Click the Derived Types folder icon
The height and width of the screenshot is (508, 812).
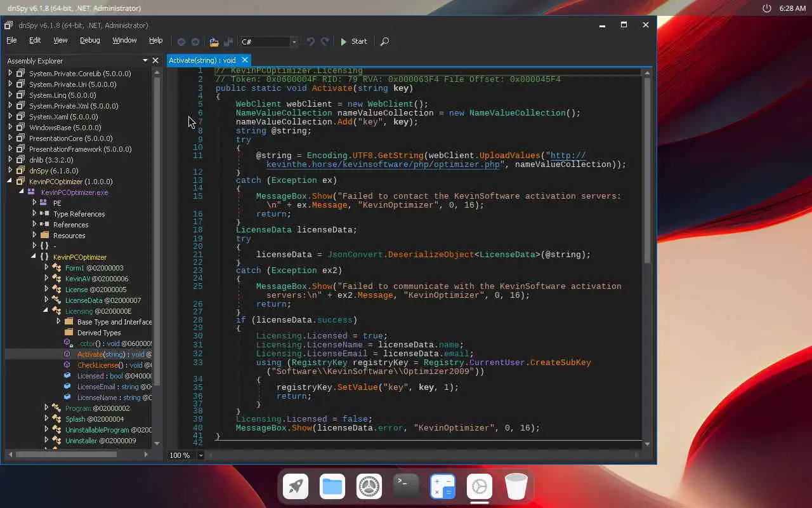click(69, 333)
